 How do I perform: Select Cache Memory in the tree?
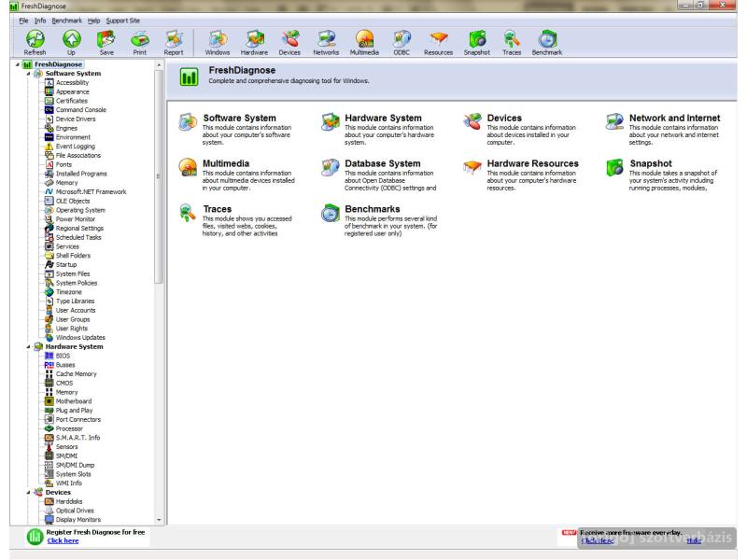pos(77,374)
